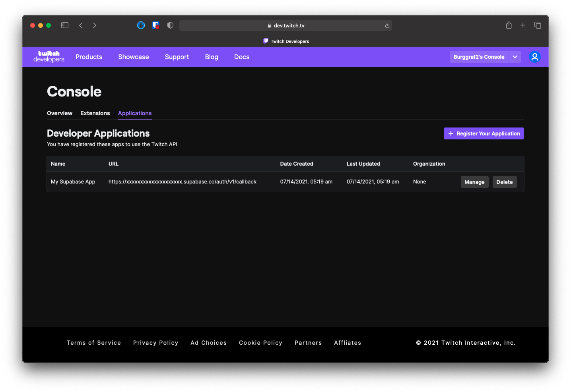Select the Overview tab
The height and width of the screenshot is (392, 571).
59,113
